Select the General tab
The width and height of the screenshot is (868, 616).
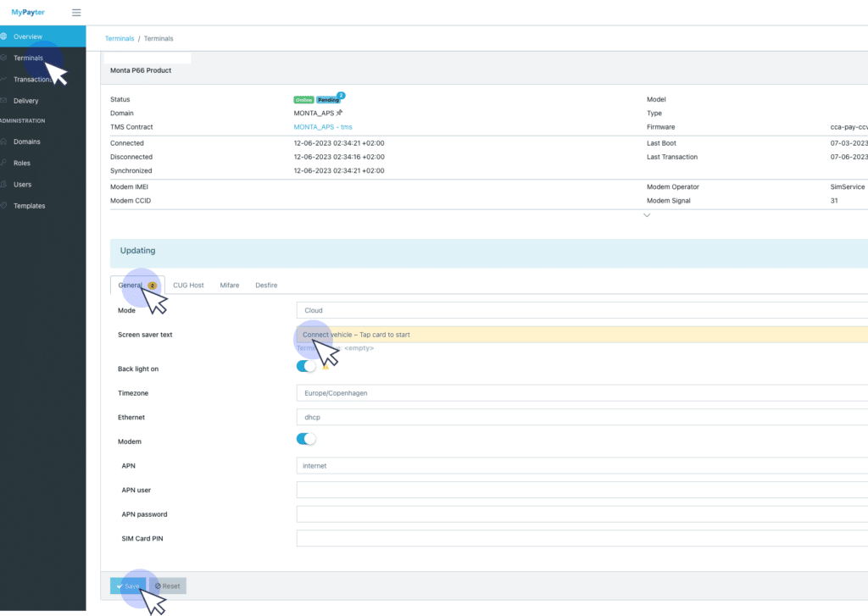(x=137, y=285)
